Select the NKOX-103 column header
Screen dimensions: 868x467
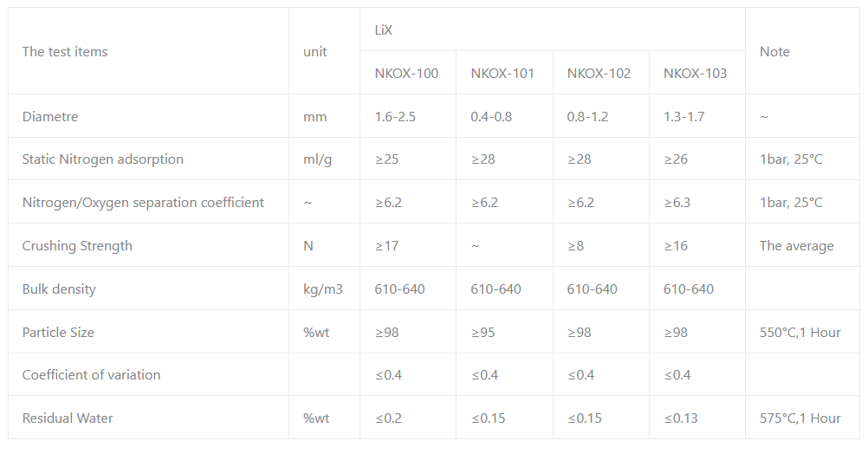coord(695,74)
